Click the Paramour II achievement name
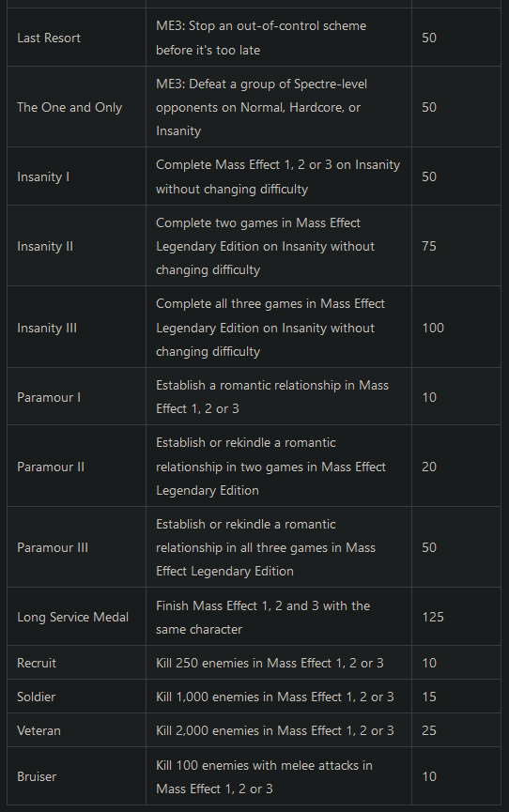509x812 pixels. [x=51, y=467]
